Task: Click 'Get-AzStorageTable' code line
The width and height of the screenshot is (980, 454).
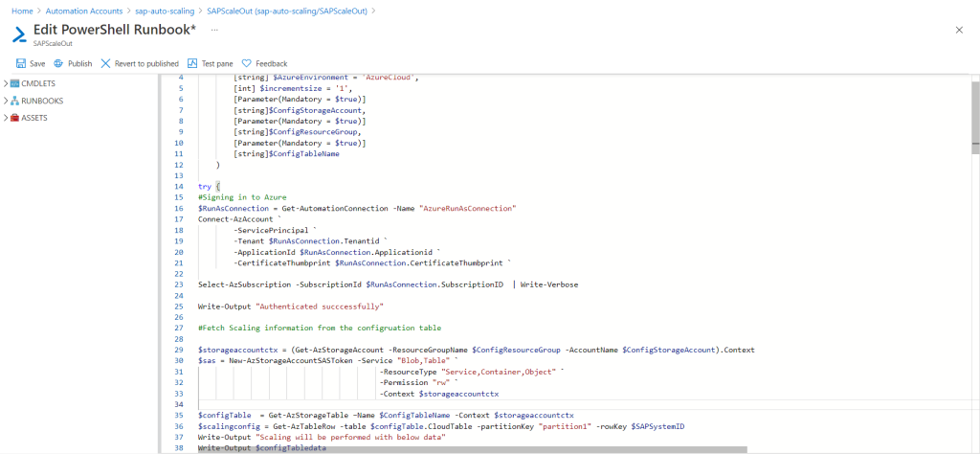Action: [x=386, y=416]
